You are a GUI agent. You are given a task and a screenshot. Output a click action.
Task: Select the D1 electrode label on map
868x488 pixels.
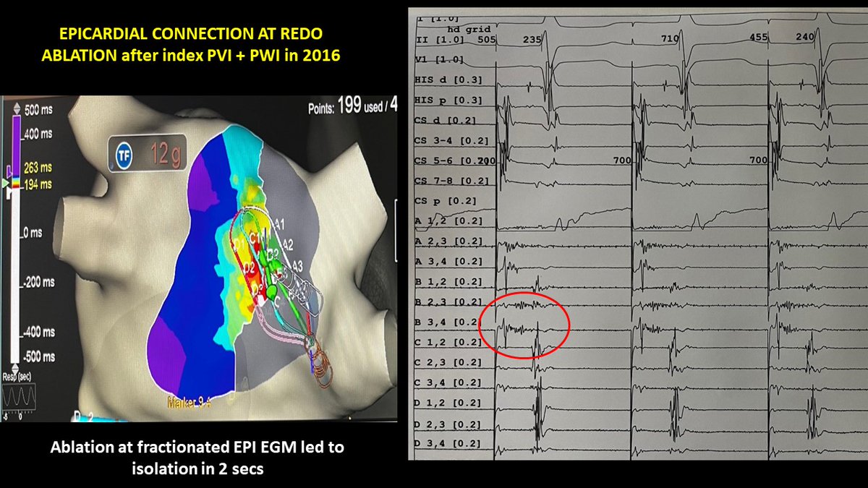pyautogui.click(x=241, y=244)
